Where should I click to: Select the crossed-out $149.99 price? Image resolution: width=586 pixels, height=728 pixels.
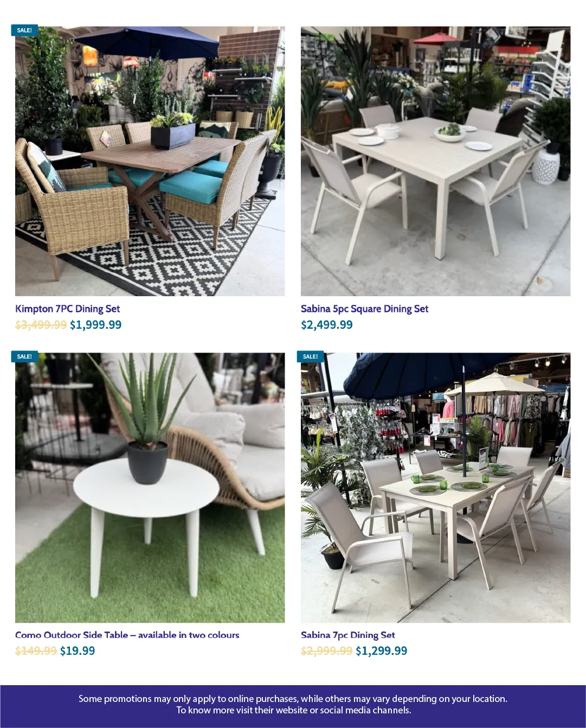(36, 651)
